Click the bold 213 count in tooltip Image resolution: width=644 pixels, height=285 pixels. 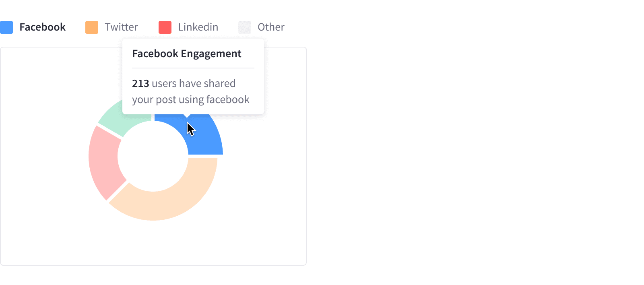pyautogui.click(x=140, y=84)
